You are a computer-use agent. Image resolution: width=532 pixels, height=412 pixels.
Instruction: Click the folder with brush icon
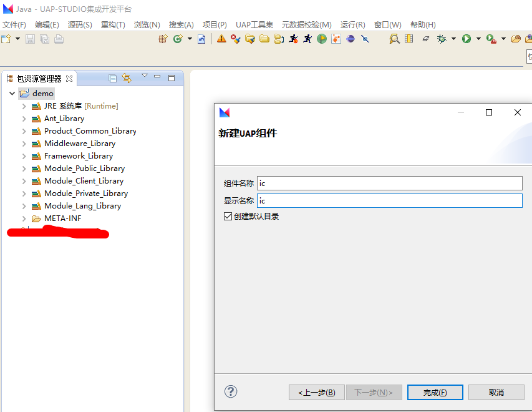click(250, 39)
